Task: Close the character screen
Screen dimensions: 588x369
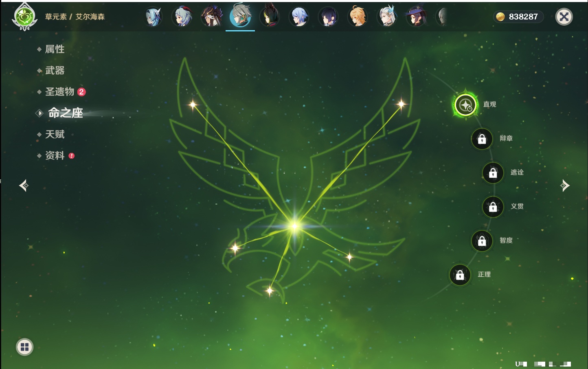Action: (564, 17)
